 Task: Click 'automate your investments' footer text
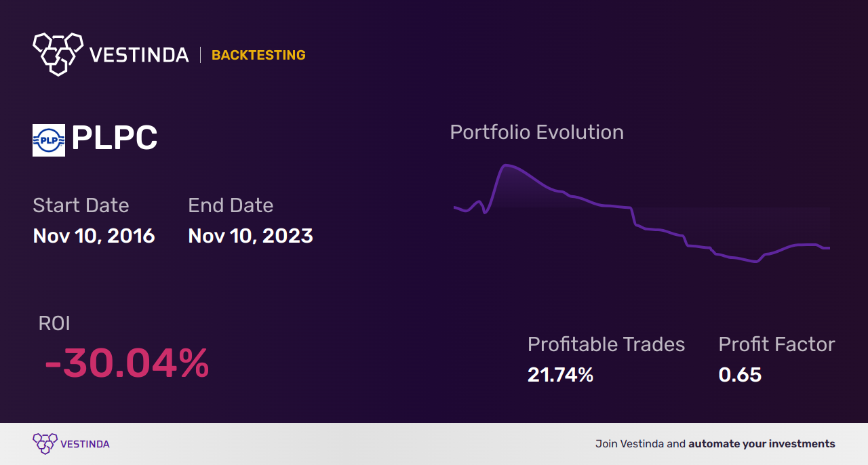[x=762, y=444]
